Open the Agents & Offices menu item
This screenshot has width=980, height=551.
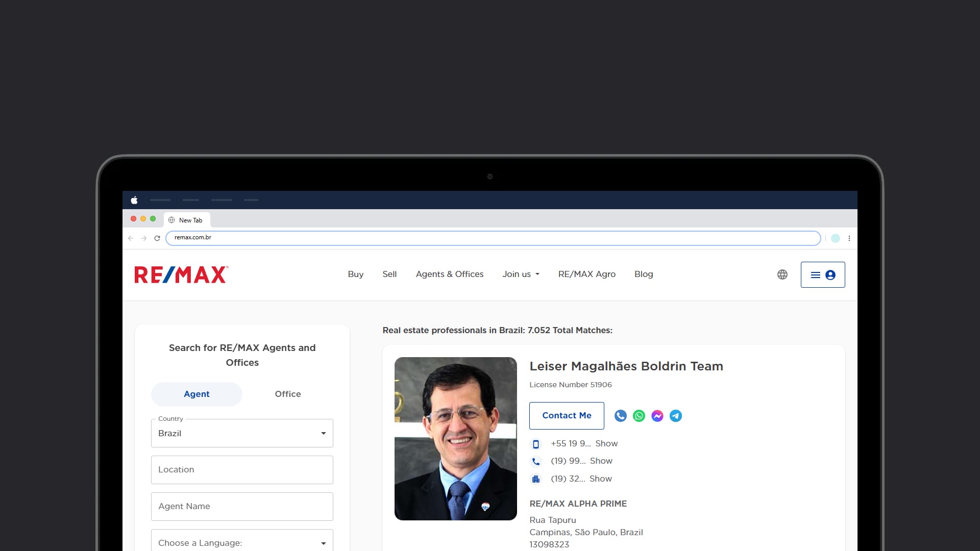coord(449,274)
